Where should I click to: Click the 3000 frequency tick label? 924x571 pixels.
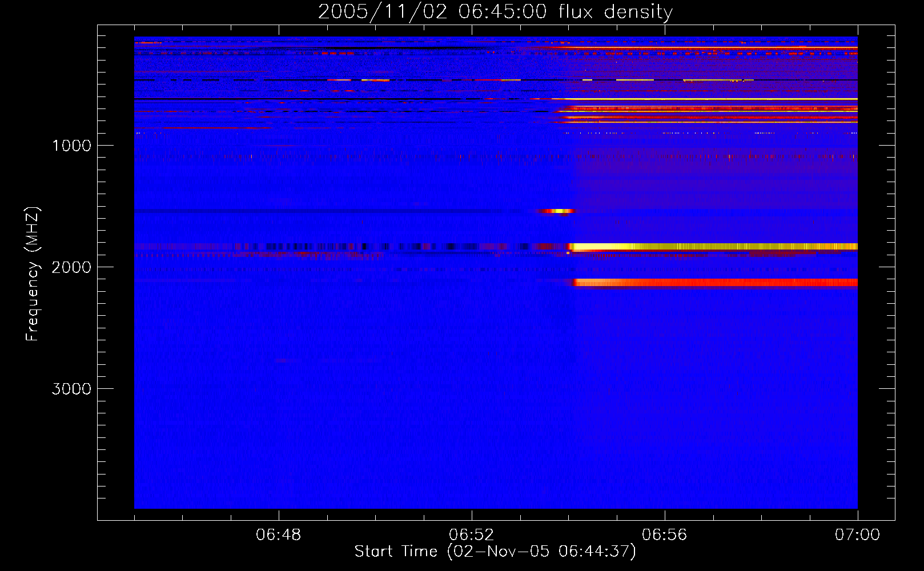[71, 389]
